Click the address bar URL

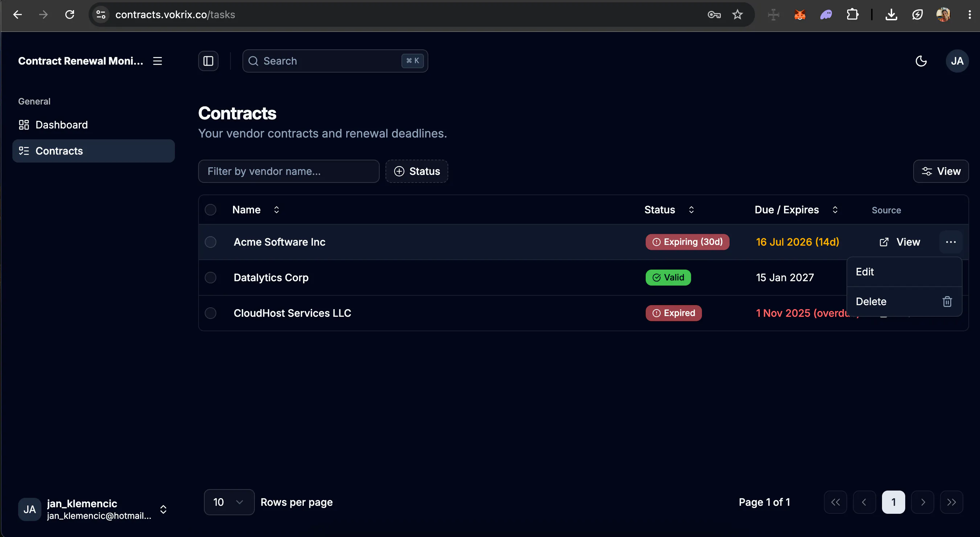click(x=175, y=15)
